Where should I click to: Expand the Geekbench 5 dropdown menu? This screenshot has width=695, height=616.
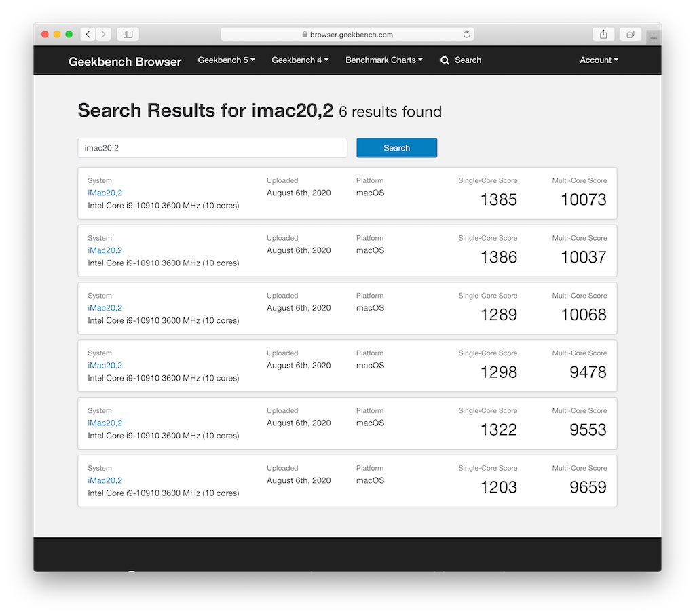click(x=226, y=60)
